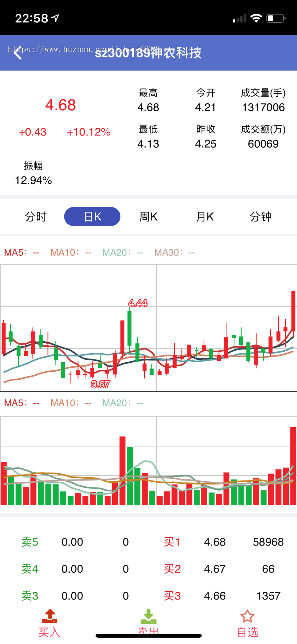Screen dimensions: 297x644
Task: Open the 周K weekly chart tab
Action: coord(148,217)
